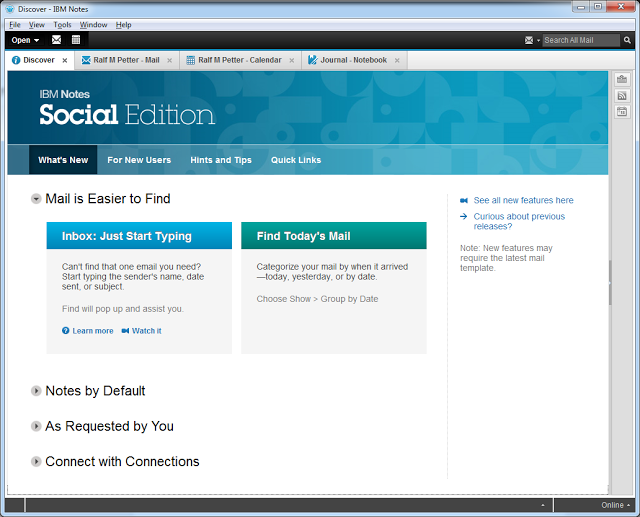This screenshot has width=640, height=517.
Task: Open the top sidebar panel icon
Action: [x=622, y=80]
